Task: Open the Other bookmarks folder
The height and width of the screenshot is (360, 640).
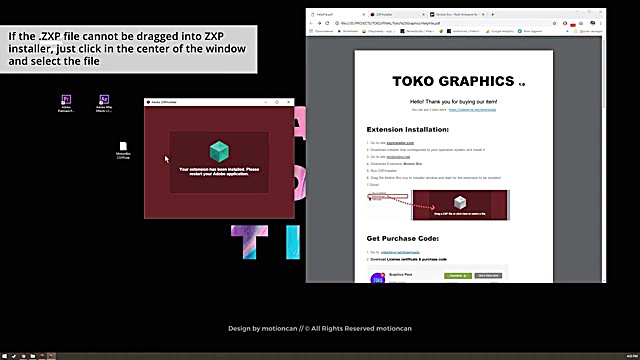Action: (588, 31)
